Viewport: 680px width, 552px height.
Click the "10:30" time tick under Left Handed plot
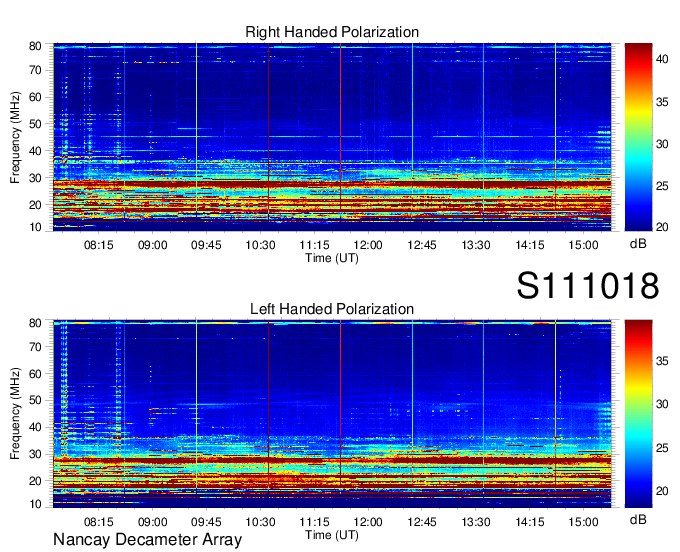click(260, 522)
